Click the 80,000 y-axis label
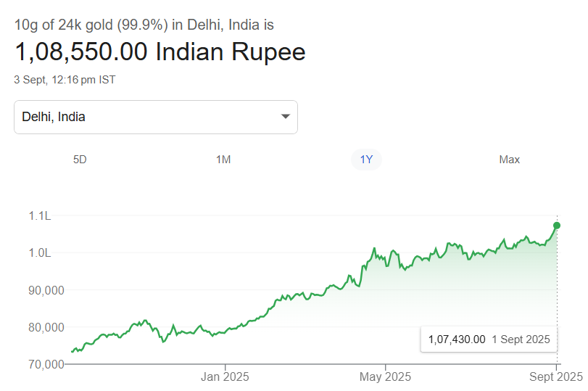Screen dimensions: 588x391 click(45, 326)
